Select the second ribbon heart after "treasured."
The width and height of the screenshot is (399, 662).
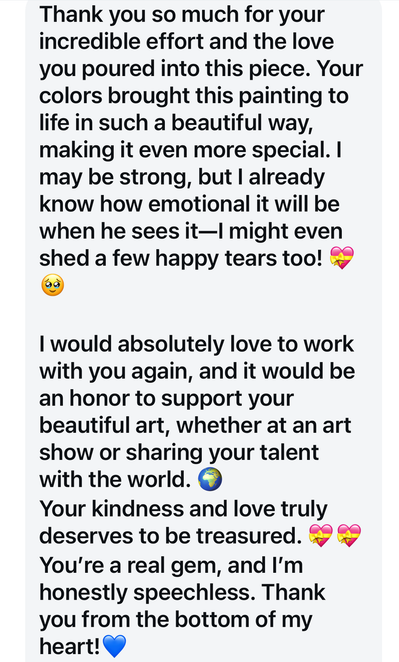pyautogui.click(x=349, y=535)
